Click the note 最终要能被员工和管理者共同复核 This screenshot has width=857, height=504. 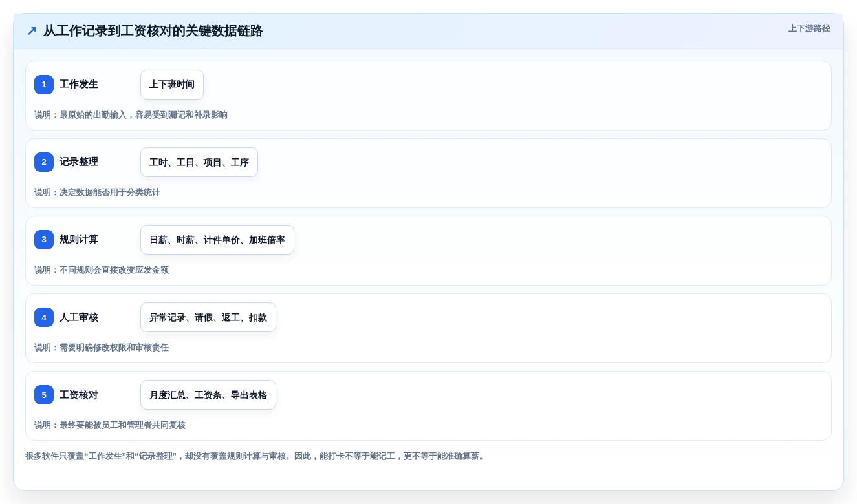[110, 425]
